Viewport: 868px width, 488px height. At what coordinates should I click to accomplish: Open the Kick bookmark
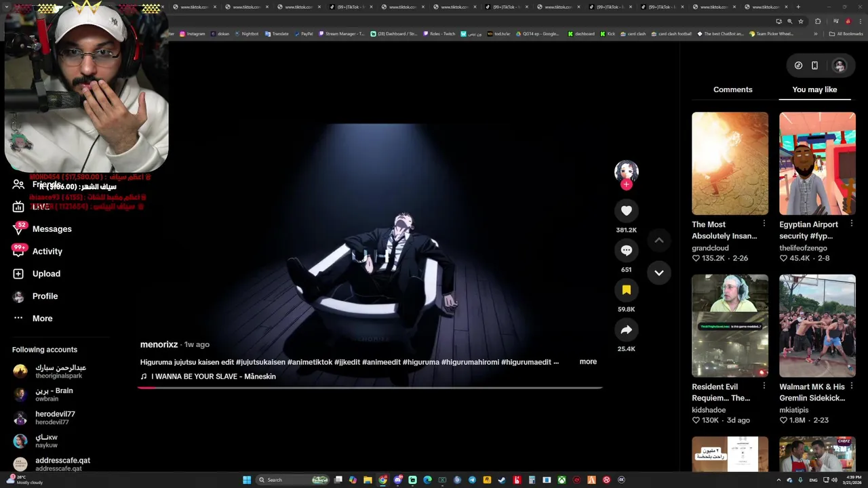pyautogui.click(x=606, y=34)
